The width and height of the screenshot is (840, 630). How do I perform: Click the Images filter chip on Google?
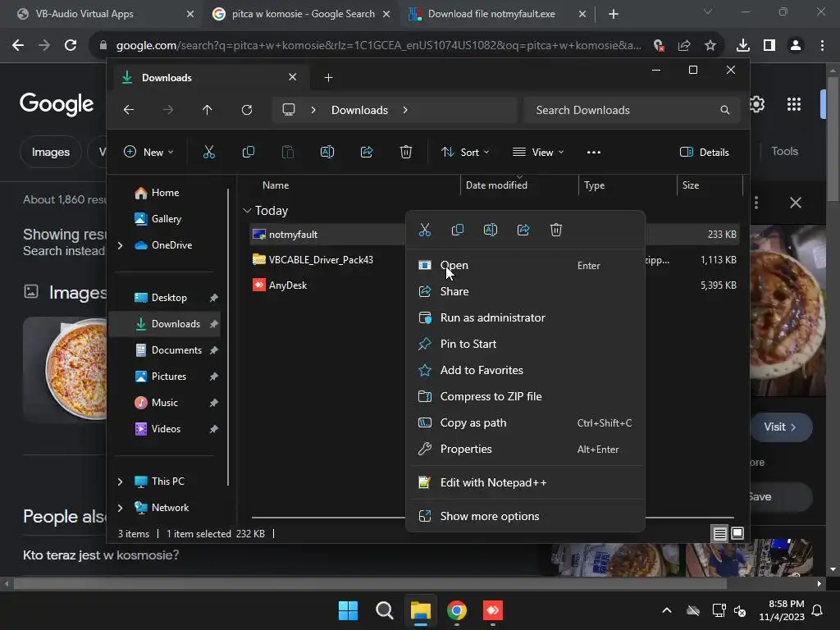(x=50, y=152)
